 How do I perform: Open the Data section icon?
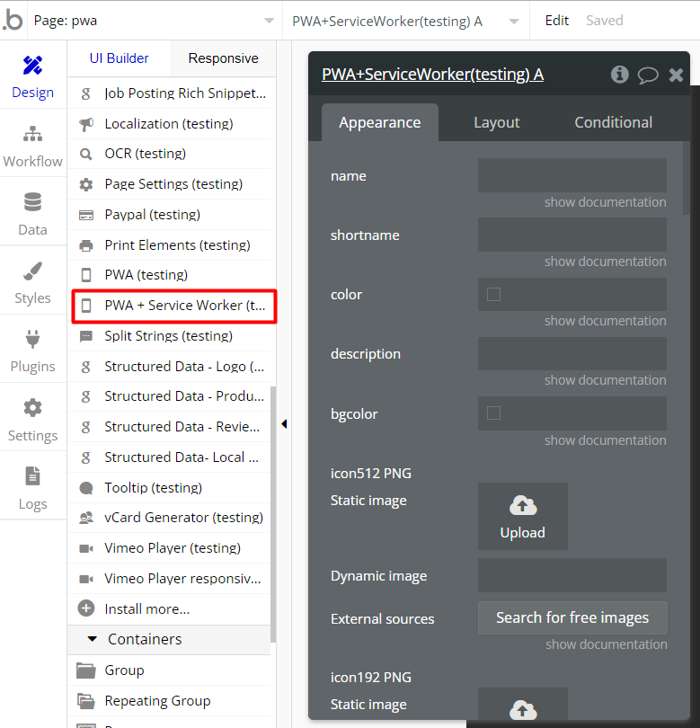point(32,214)
